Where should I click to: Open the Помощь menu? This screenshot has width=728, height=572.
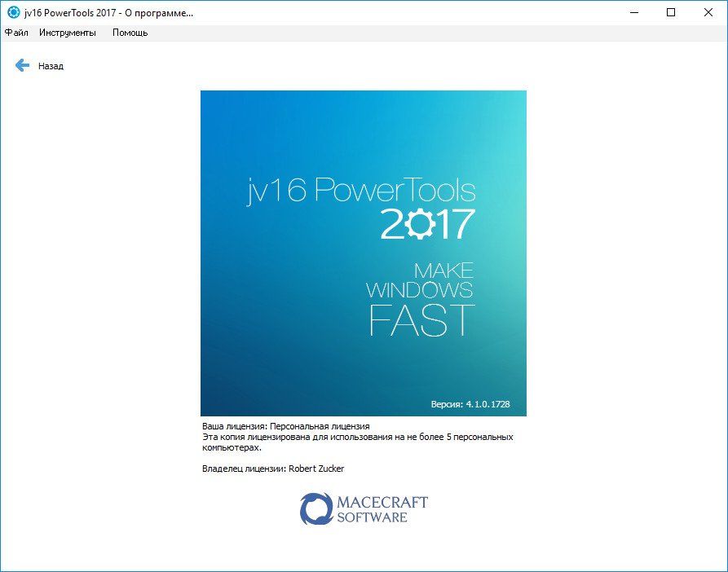130,33
